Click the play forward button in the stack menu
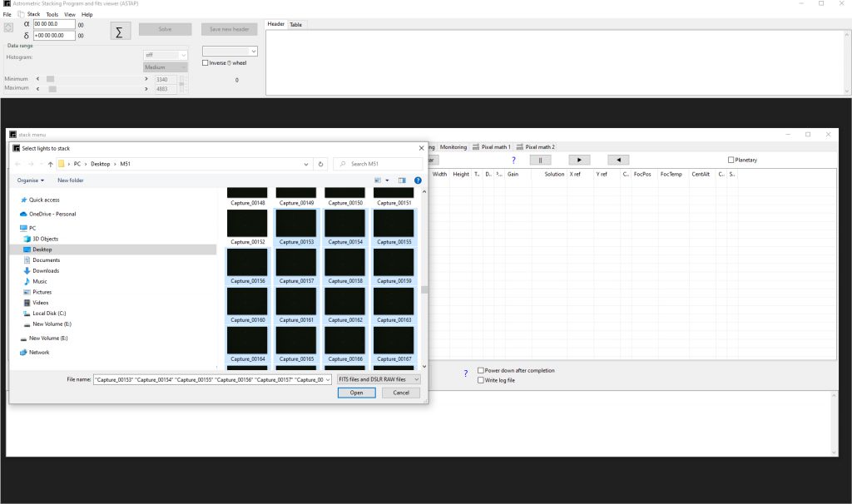Image resolution: width=852 pixels, height=504 pixels. pyautogui.click(x=579, y=161)
